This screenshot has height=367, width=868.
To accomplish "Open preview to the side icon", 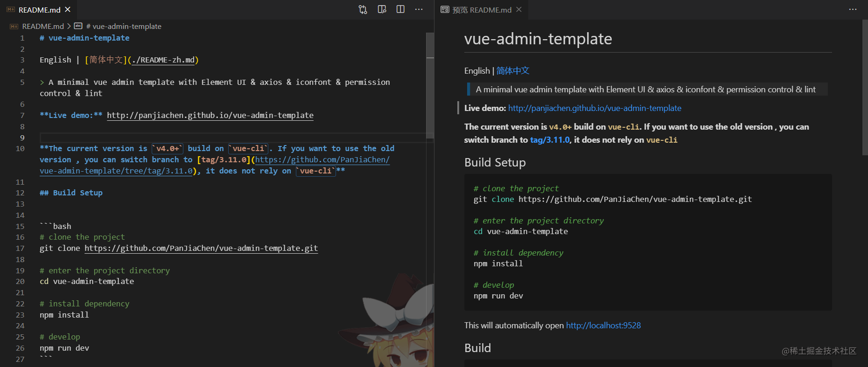I will point(382,9).
